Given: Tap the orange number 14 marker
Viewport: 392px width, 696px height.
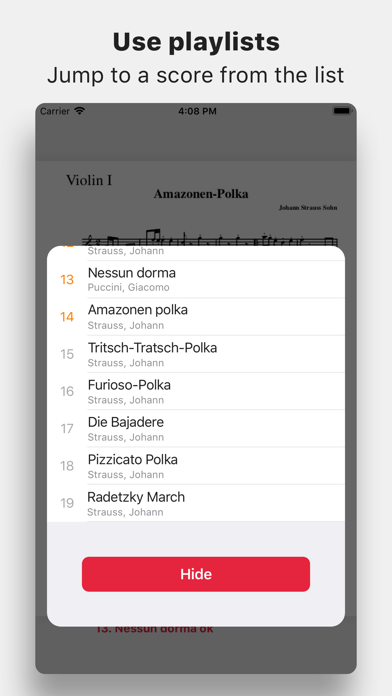Looking at the screenshot, I should point(67,317).
